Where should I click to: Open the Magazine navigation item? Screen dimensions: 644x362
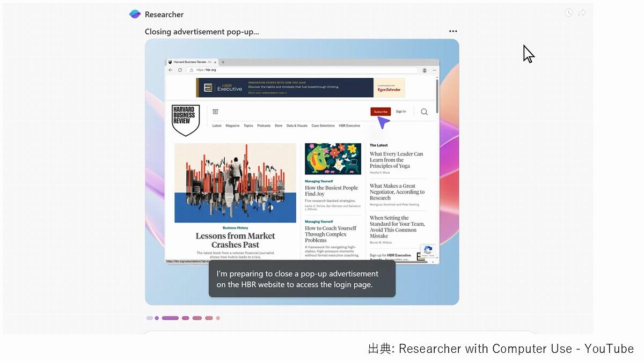[x=232, y=125]
